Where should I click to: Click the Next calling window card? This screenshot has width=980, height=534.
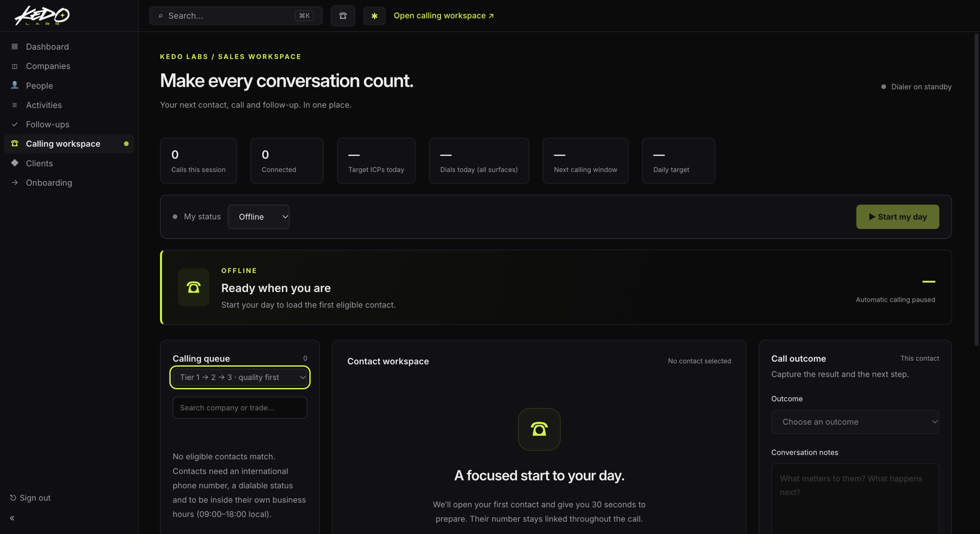585,161
